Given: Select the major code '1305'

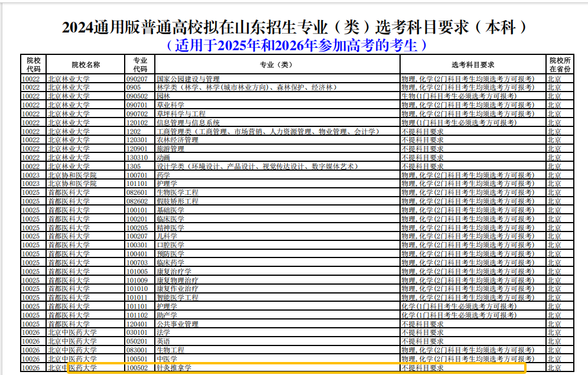Looking at the screenshot, I should 134,167.
